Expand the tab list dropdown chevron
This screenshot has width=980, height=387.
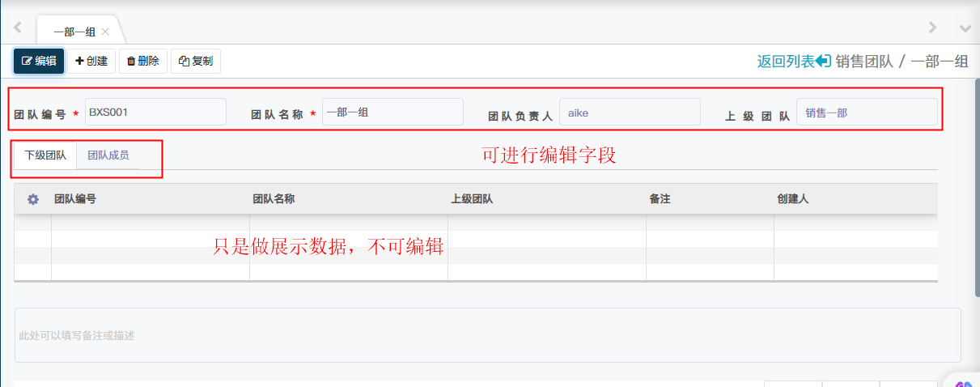click(x=965, y=28)
